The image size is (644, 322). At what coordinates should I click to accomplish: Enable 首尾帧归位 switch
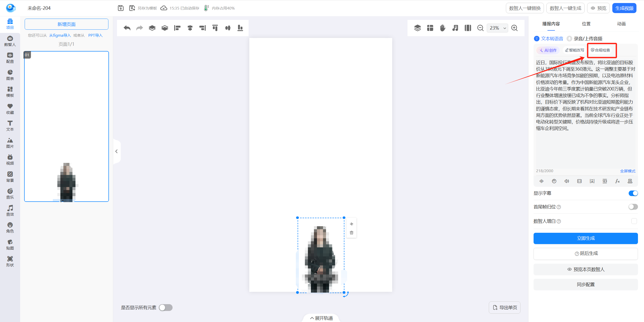pos(633,207)
